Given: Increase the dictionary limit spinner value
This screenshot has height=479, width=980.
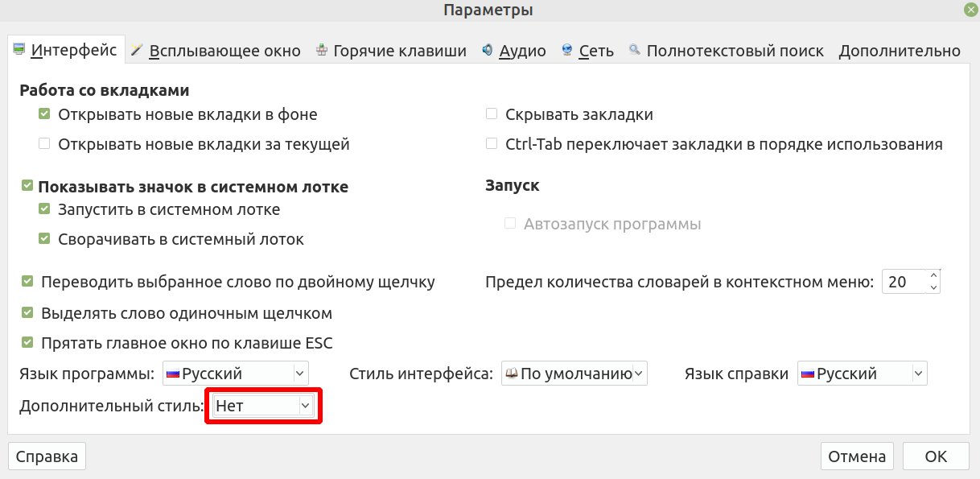Looking at the screenshot, I should tap(933, 275).
